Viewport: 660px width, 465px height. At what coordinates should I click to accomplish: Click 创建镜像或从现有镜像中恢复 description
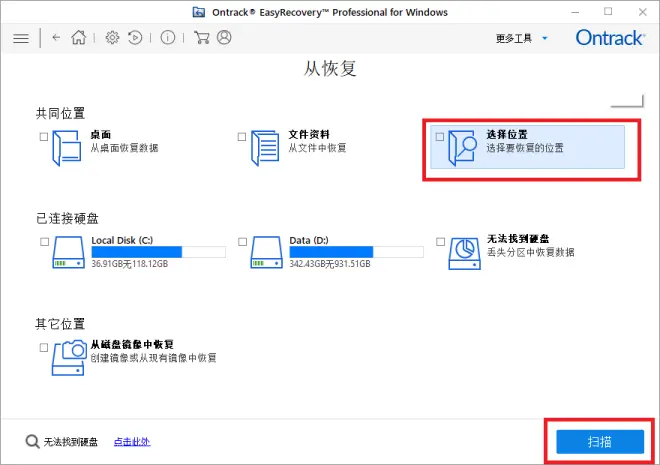[153, 358]
